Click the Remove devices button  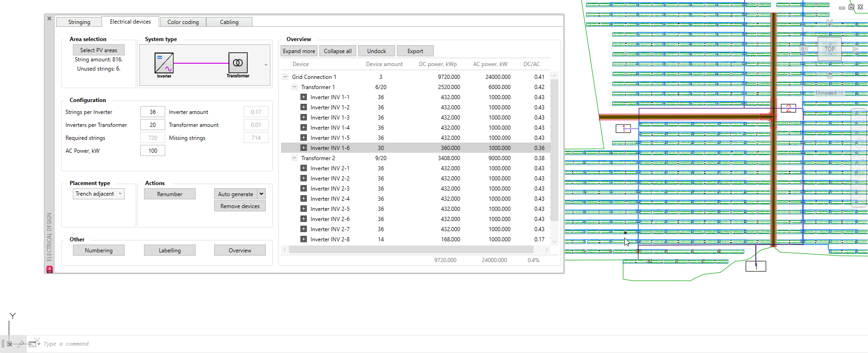click(240, 206)
